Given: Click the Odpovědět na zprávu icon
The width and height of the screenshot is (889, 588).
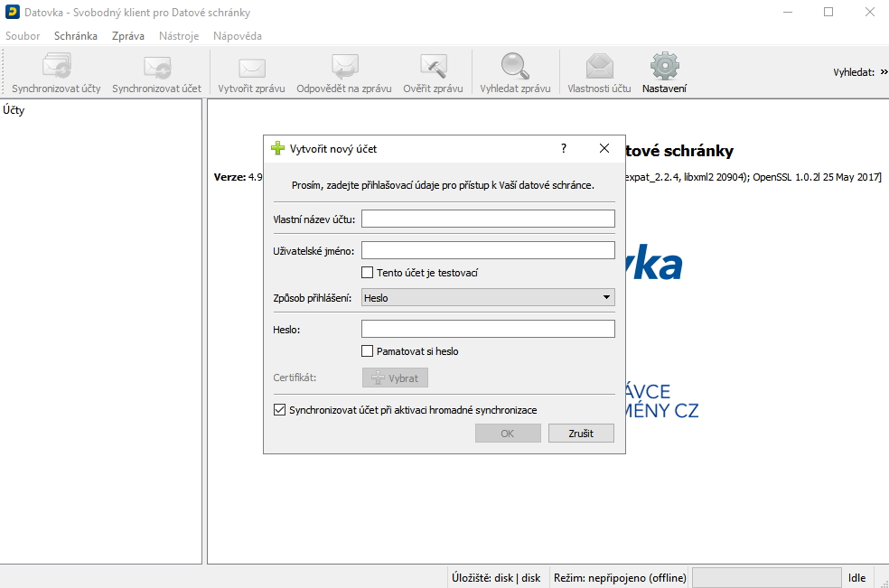Looking at the screenshot, I should coord(344,66).
